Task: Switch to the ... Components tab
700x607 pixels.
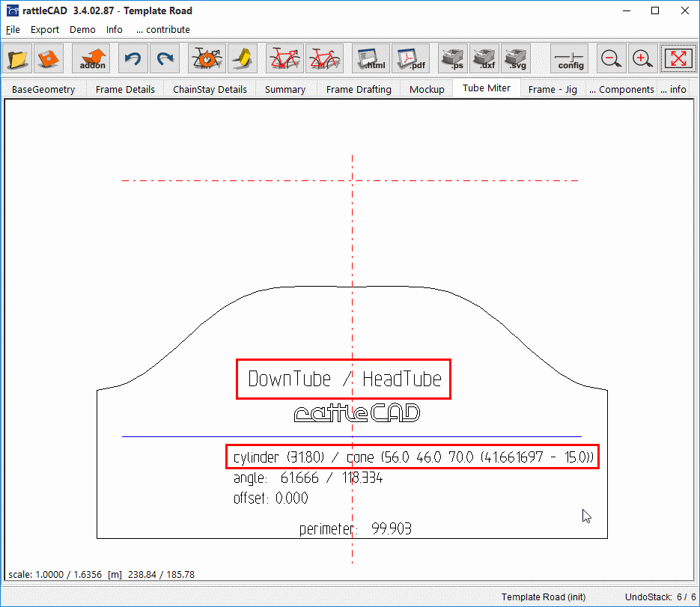Action: point(621,89)
